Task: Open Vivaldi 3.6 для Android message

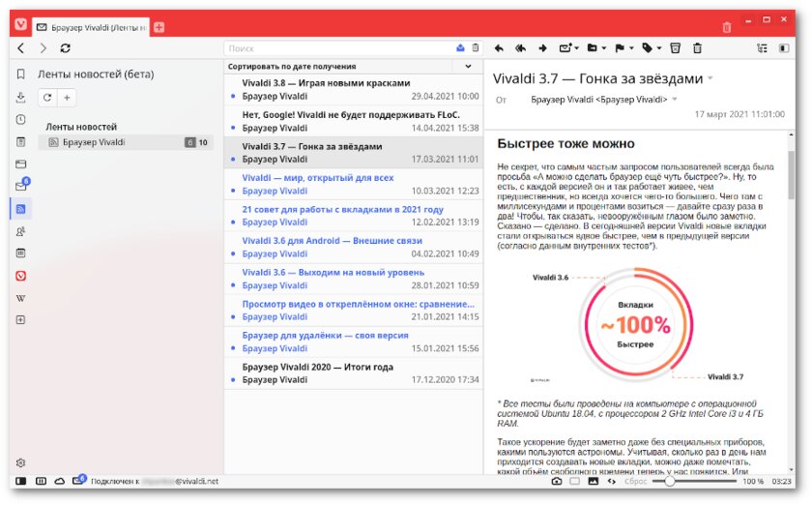Action: pyautogui.click(x=353, y=248)
